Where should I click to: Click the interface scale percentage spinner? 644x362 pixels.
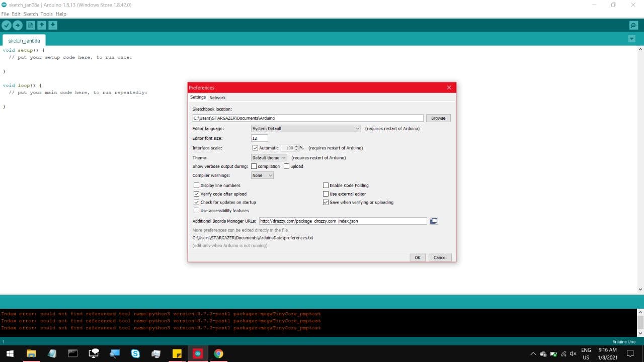[x=290, y=148]
